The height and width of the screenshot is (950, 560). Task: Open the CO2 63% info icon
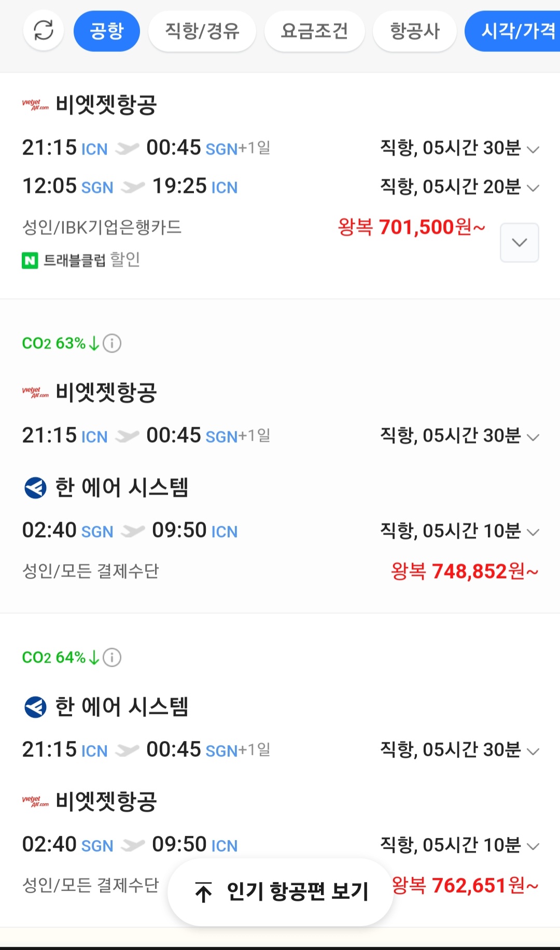[x=112, y=343]
